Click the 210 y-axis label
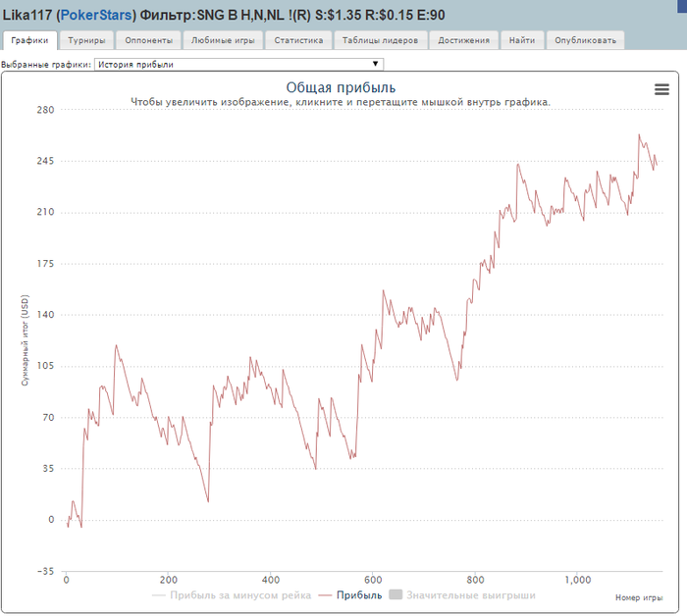 pos(45,212)
